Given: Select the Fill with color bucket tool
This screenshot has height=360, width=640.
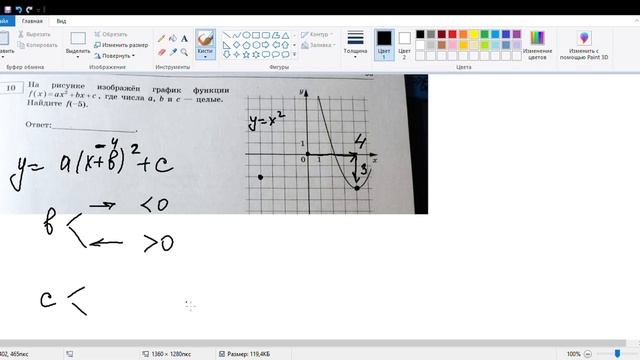Looking at the screenshot, I should [173, 39].
